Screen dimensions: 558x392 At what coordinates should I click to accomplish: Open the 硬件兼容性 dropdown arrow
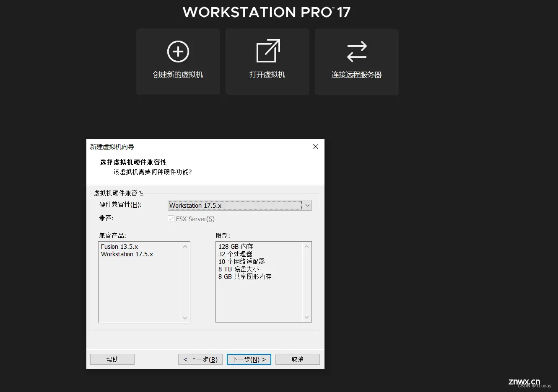pyautogui.click(x=307, y=205)
